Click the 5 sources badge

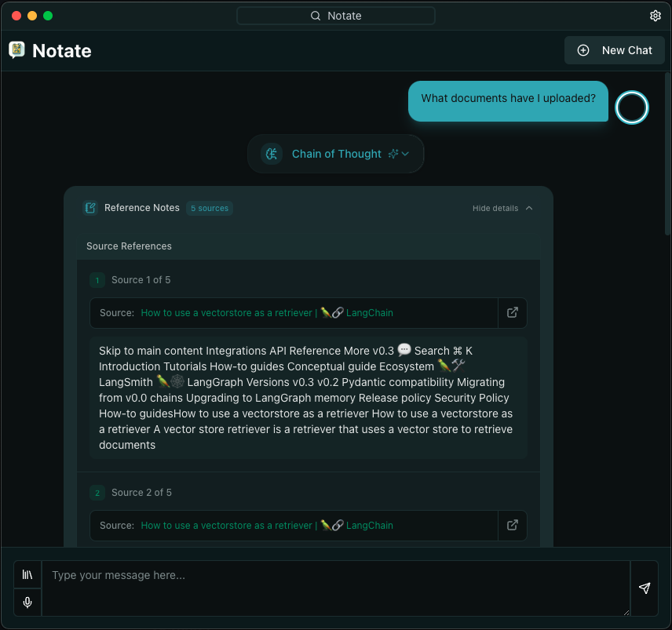[210, 208]
